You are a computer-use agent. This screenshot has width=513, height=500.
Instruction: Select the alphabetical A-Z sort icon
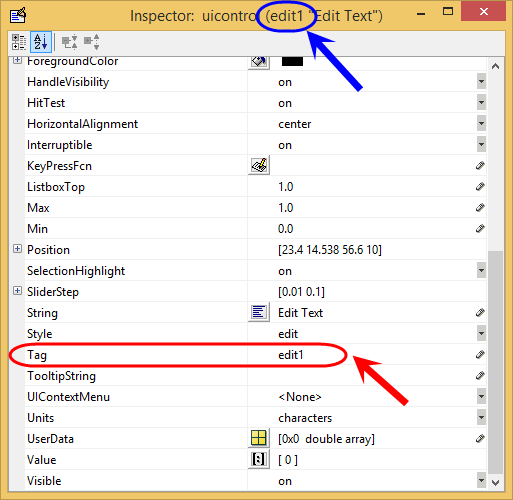pos(41,42)
